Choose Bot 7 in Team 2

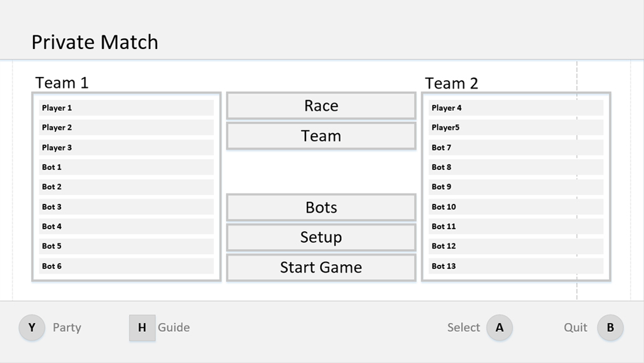515,147
